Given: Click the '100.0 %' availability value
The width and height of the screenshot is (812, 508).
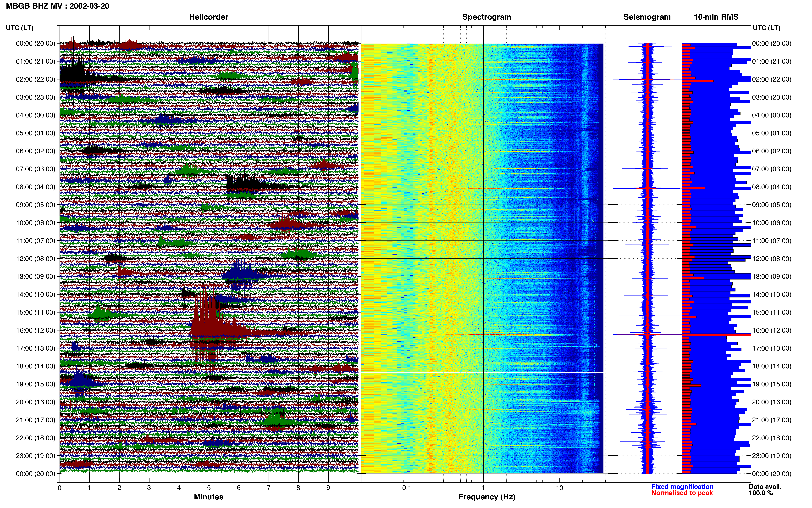Looking at the screenshot, I should coord(761,493).
